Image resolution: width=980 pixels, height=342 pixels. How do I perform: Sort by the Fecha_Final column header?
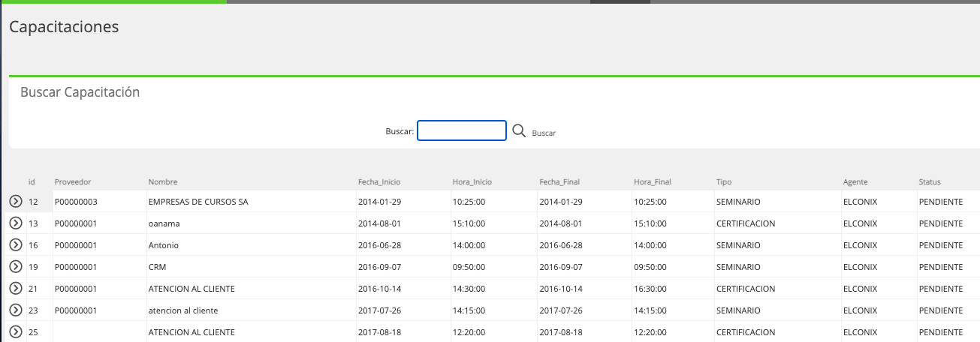tap(559, 182)
